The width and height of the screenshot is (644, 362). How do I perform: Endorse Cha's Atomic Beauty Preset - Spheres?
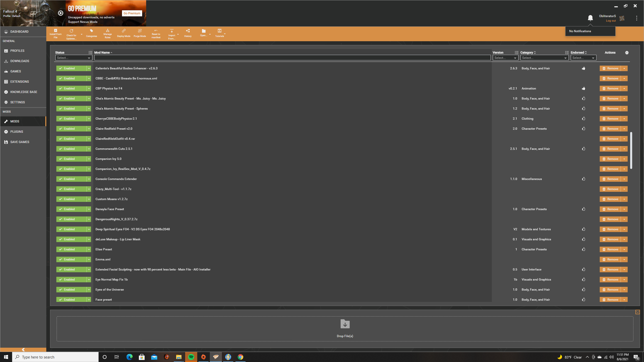pos(583,109)
